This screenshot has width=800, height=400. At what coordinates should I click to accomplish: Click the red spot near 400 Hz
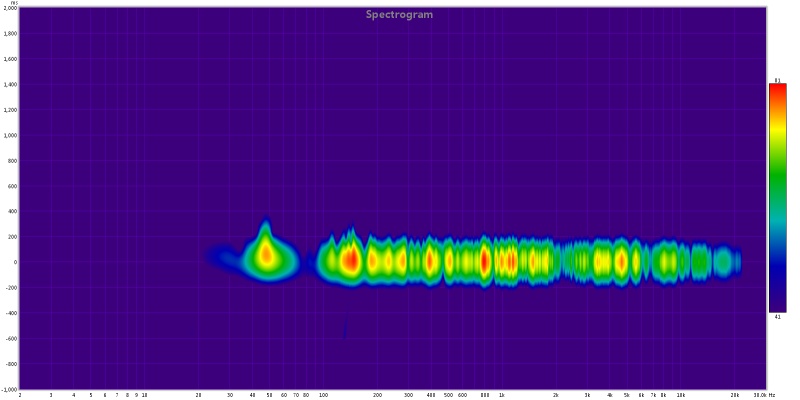430,261
